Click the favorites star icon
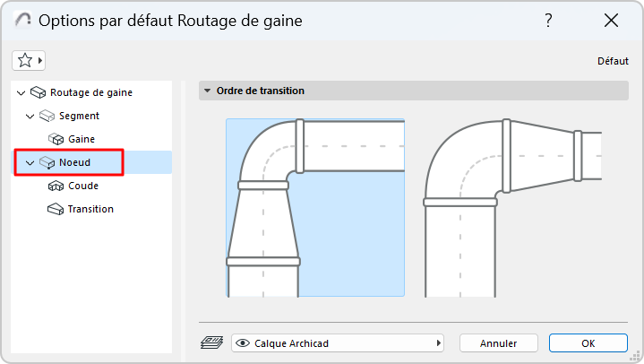 click(24, 60)
